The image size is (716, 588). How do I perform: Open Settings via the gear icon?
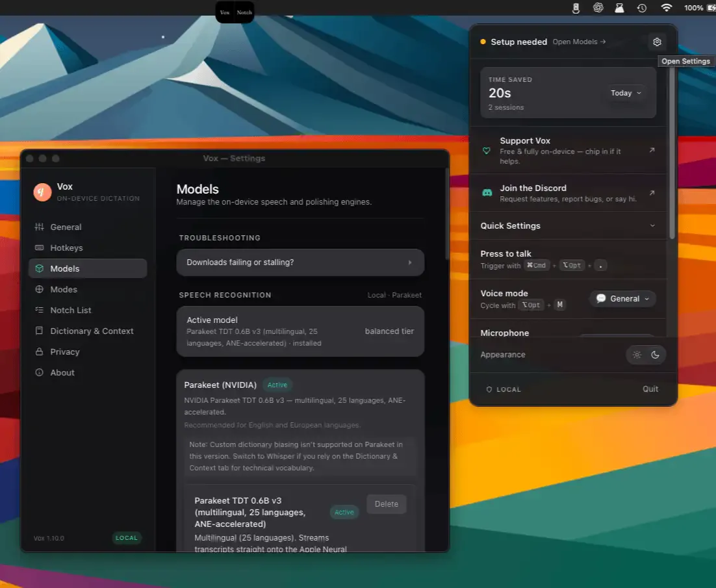657,42
